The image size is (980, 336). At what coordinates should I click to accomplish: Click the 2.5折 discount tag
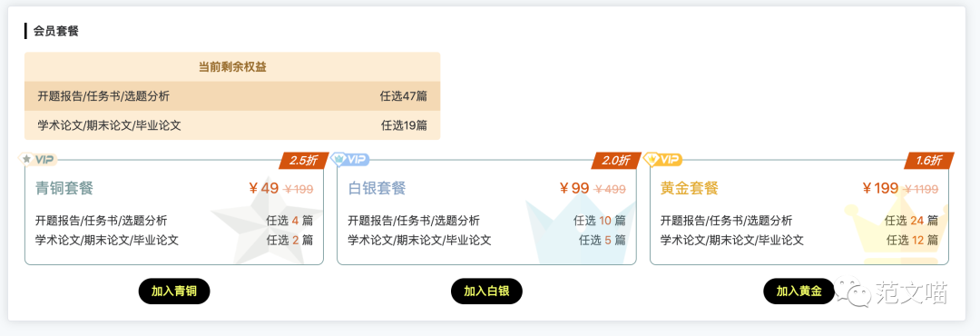303,160
